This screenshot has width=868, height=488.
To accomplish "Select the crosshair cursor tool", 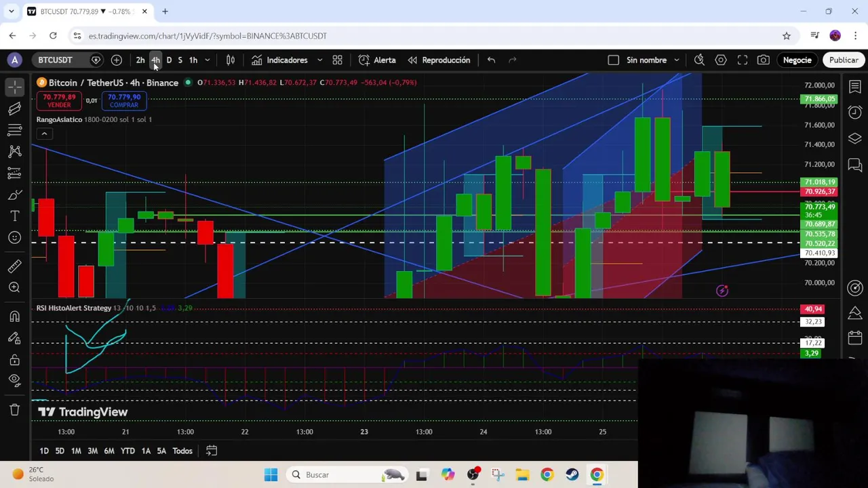I will (15, 87).
